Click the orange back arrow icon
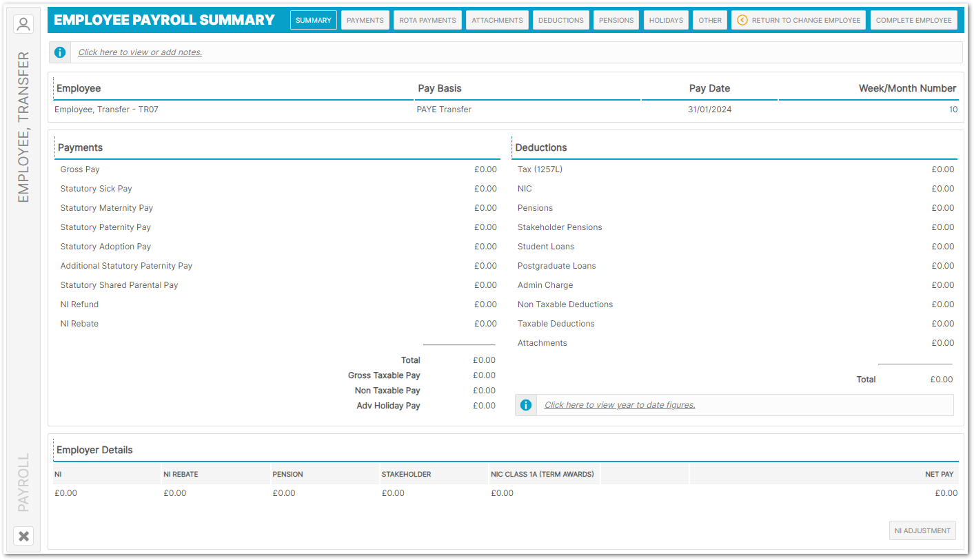The image size is (974, 560). [x=742, y=20]
